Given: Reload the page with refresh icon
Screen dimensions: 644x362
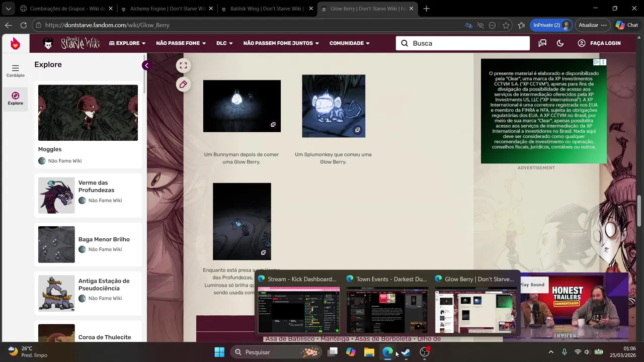Looking at the screenshot, I should click(x=23, y=25).
